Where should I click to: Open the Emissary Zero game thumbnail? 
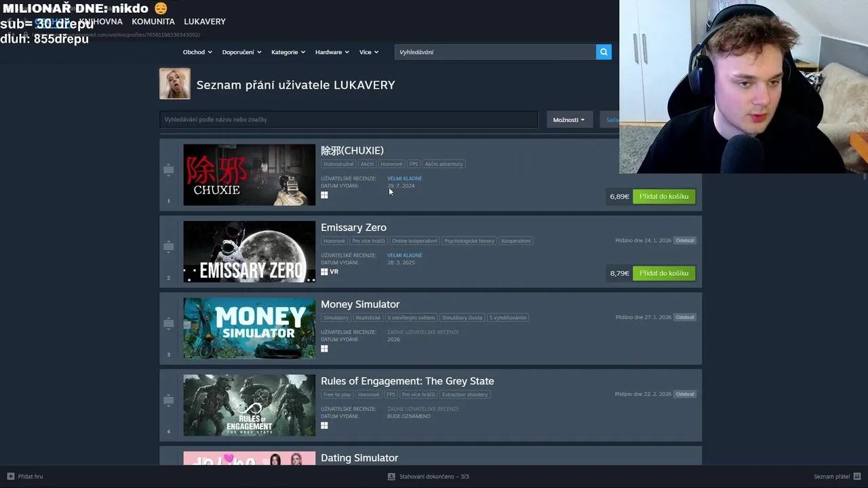[x=250, y=251]
